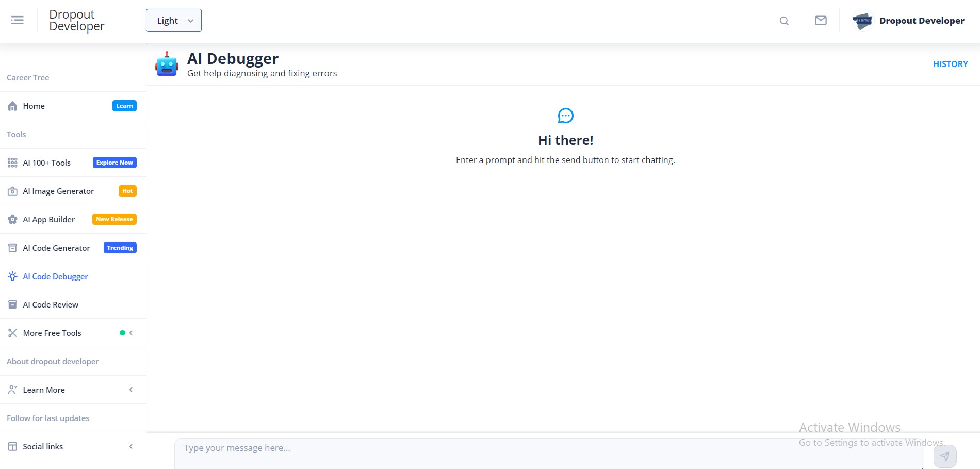Screen dimensions: 980x469
Task: Click the paper plane send button
Action: pos(944,456)
